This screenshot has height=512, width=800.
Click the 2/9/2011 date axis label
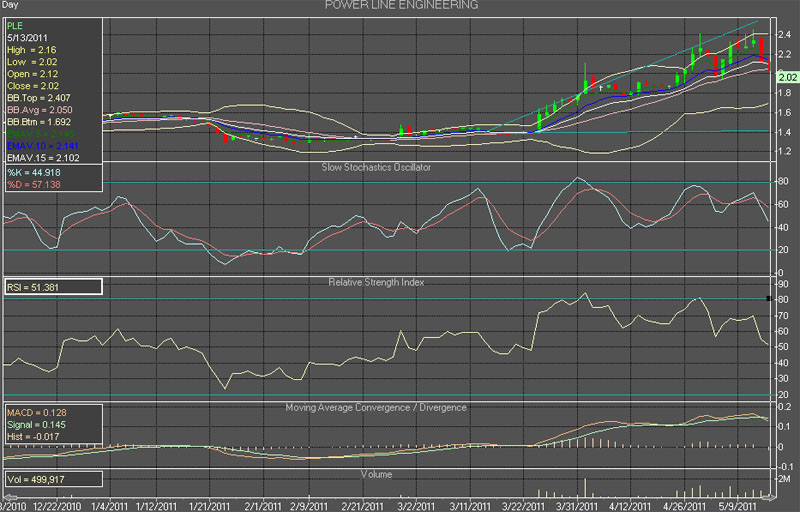point(309,506)
